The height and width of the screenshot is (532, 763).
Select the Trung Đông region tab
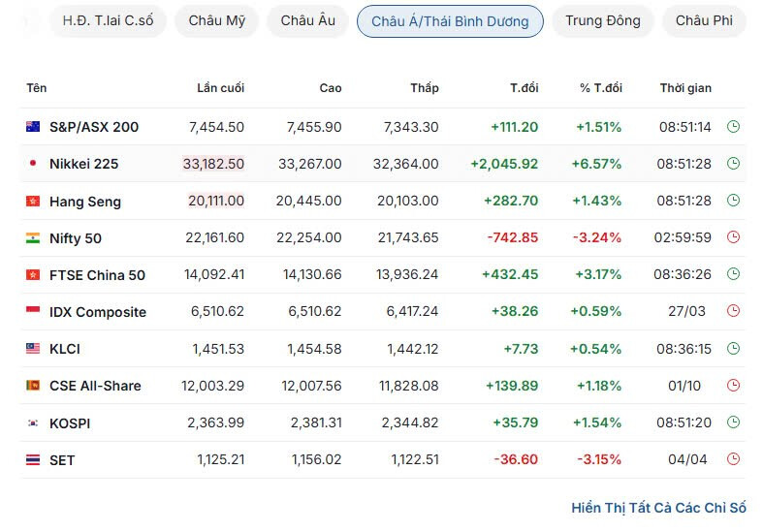pos(602,21)
